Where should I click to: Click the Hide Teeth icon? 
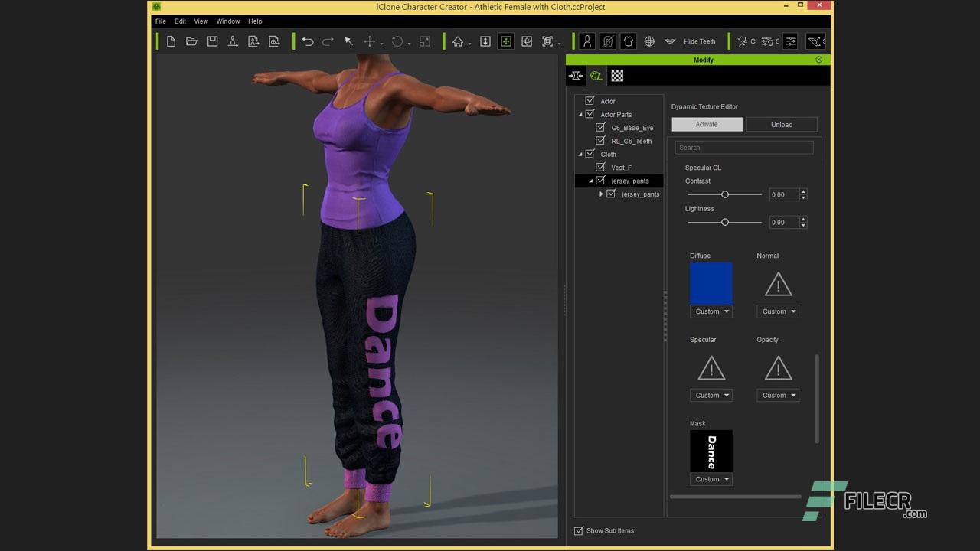[x=669, y=41]
